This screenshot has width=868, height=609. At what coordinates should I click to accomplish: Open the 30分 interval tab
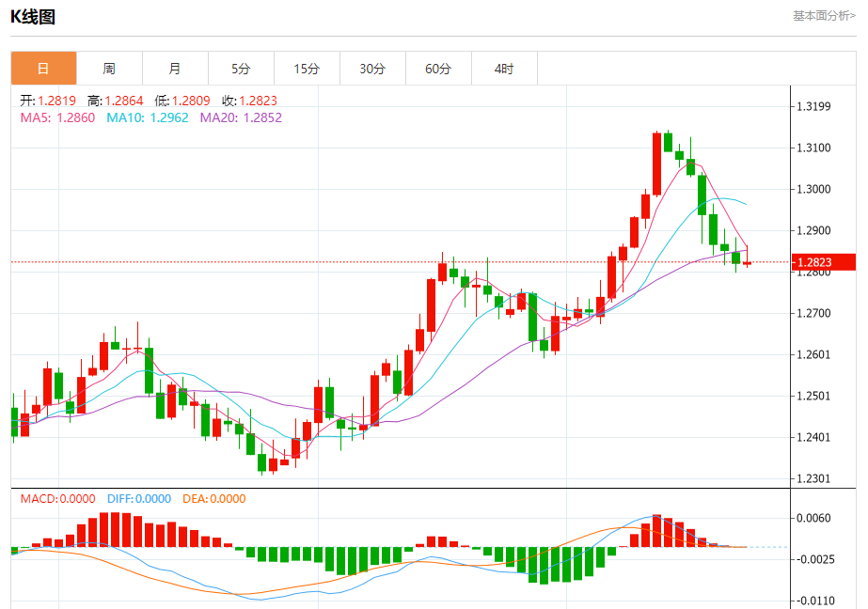coord(372,69)
